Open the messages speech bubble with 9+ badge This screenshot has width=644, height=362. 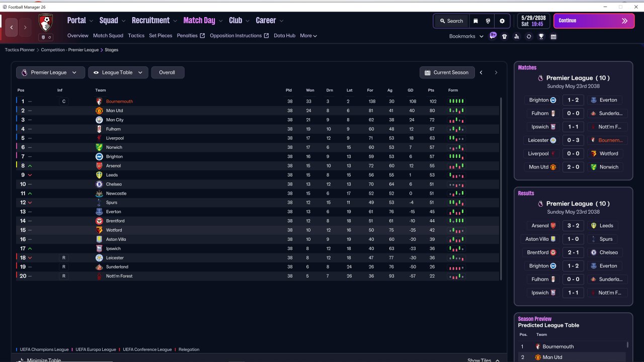pos(493,36)
